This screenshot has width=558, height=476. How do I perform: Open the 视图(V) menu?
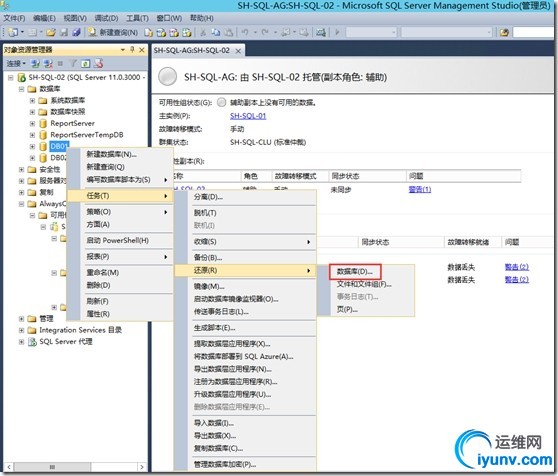pos(75,18)
